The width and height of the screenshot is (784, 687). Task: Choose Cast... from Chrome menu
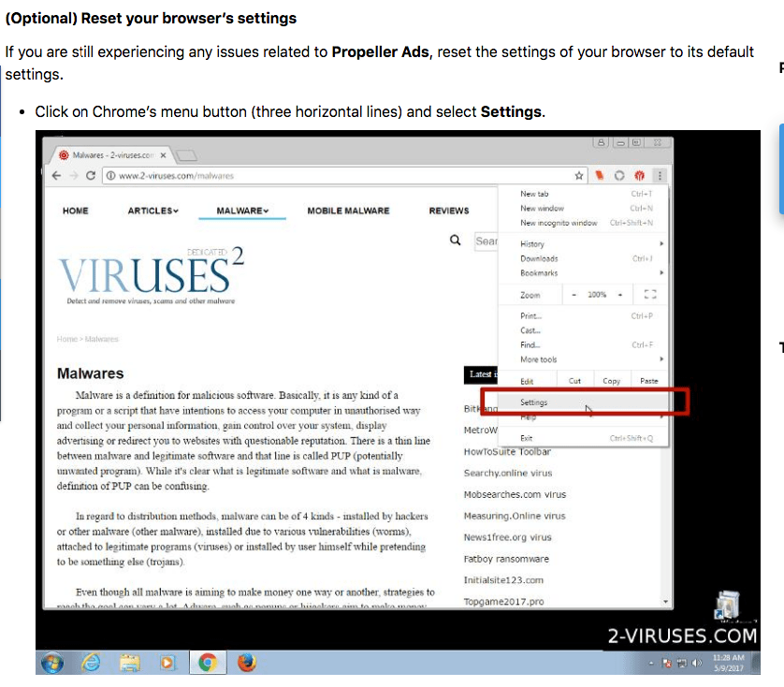(x=583, y=330)
